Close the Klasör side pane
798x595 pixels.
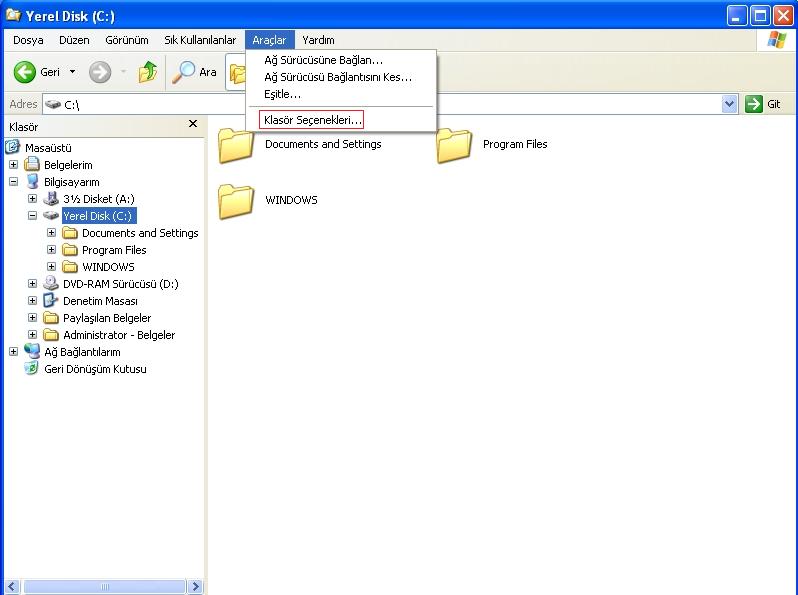click(x=193, y=124)
